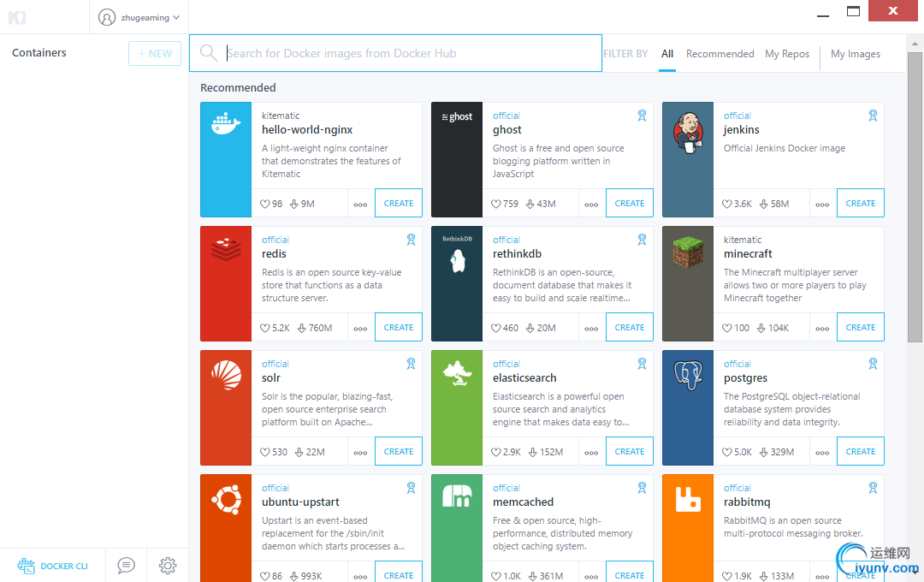
Task: Open the feedback chat icon
Action: pyautogui.click(x=126, y=566)
